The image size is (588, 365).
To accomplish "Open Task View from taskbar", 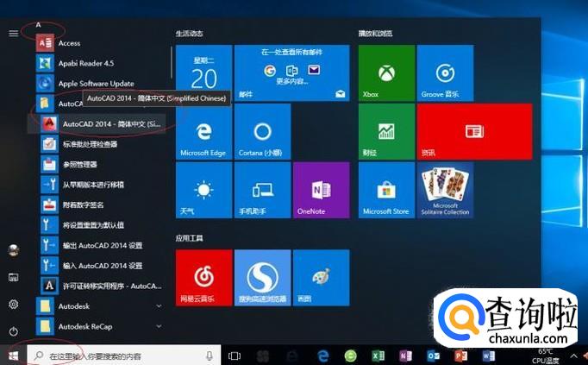I will coord(235,356).
